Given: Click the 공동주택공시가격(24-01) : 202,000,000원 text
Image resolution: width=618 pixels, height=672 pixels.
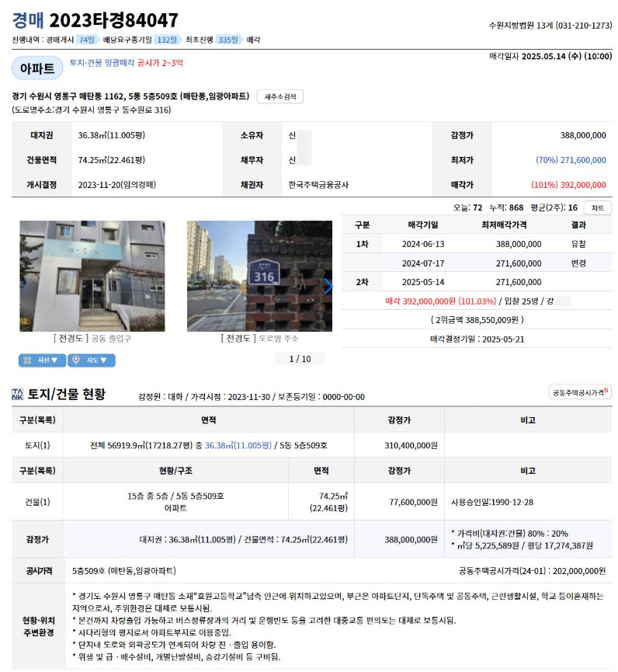Looking at the screenshot, I should (x=532, y=571).
